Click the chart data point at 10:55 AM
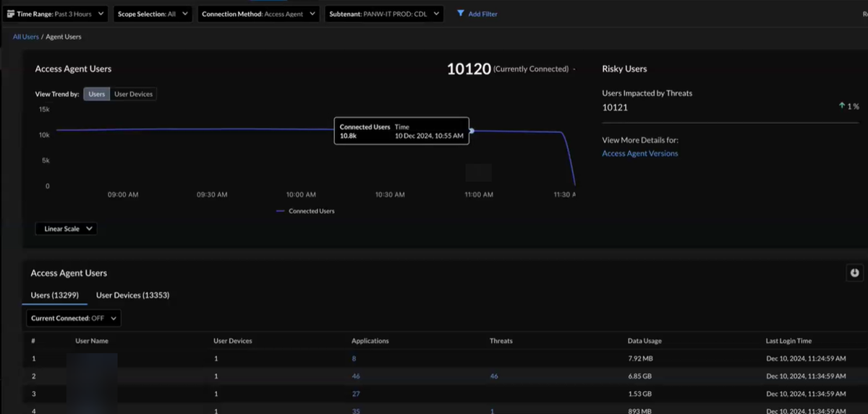Screen dimensions: 868x414 tap(472, 131)
